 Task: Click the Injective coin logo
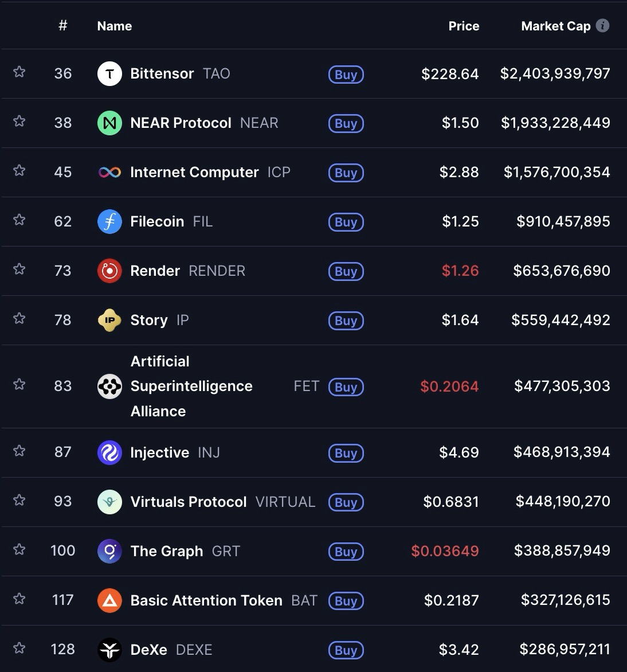point(109,452)
